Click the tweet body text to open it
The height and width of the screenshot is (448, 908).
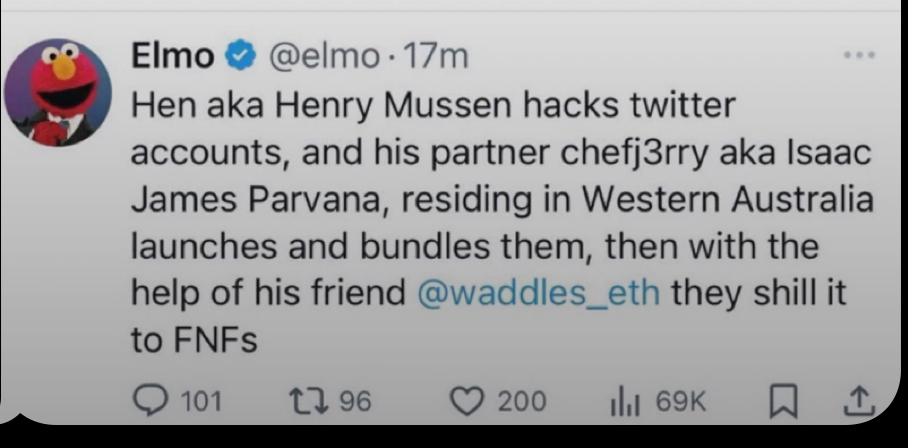480,198
